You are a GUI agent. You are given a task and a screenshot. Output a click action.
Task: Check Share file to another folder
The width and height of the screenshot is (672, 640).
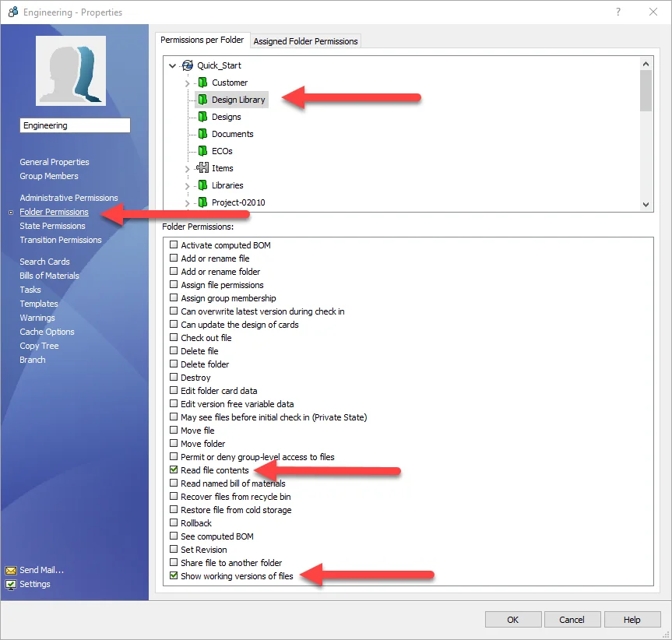pos(174,562)
